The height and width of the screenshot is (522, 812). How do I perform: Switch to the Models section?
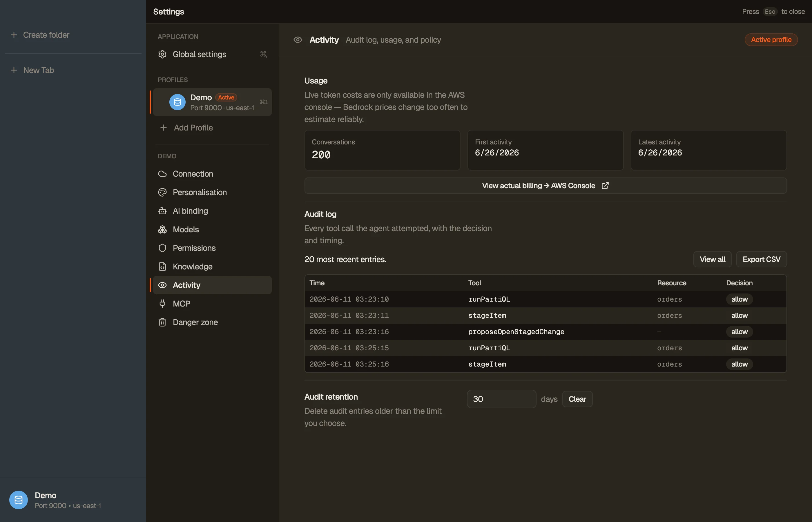(x=212, y=229)
